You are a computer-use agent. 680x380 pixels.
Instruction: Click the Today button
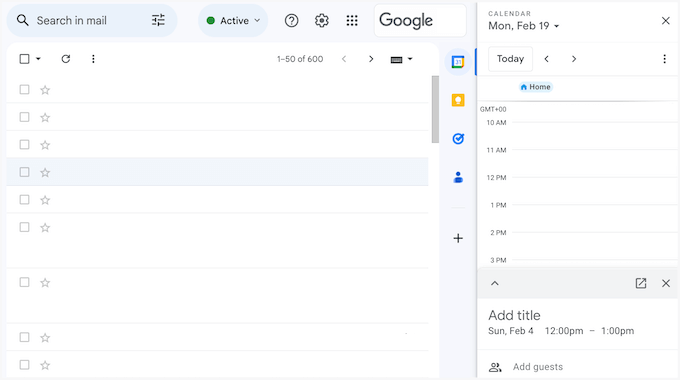pyautogui.click(x=510, y=59)
